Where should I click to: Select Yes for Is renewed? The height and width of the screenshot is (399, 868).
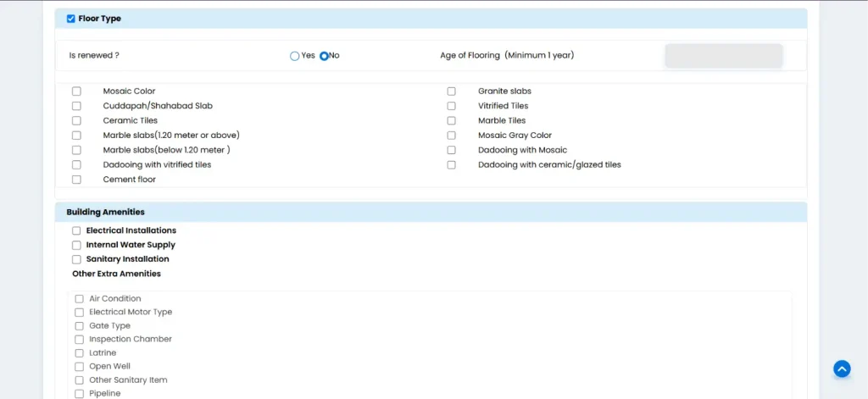pyautogui.click(x=294, y=56)
